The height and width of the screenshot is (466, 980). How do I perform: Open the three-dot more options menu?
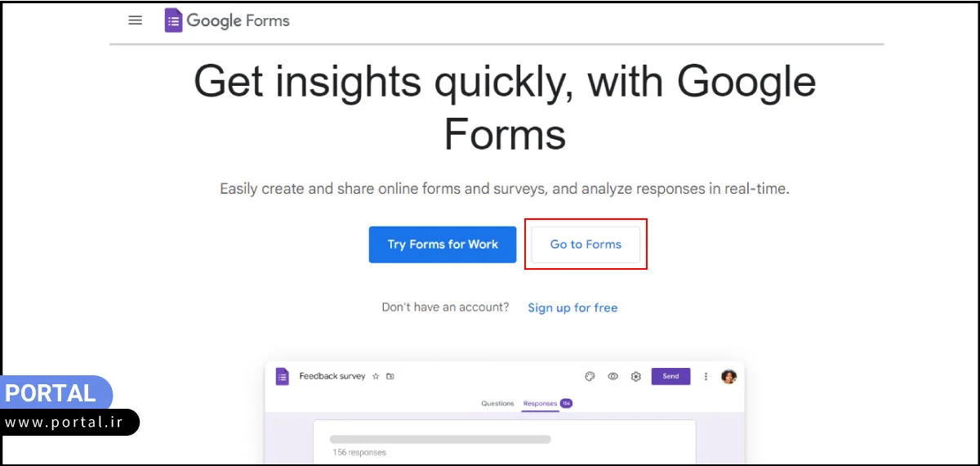[706, 376]
